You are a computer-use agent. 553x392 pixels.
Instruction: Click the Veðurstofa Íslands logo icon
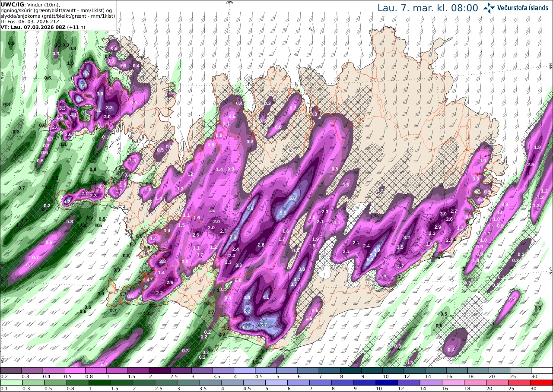[489, 8]
